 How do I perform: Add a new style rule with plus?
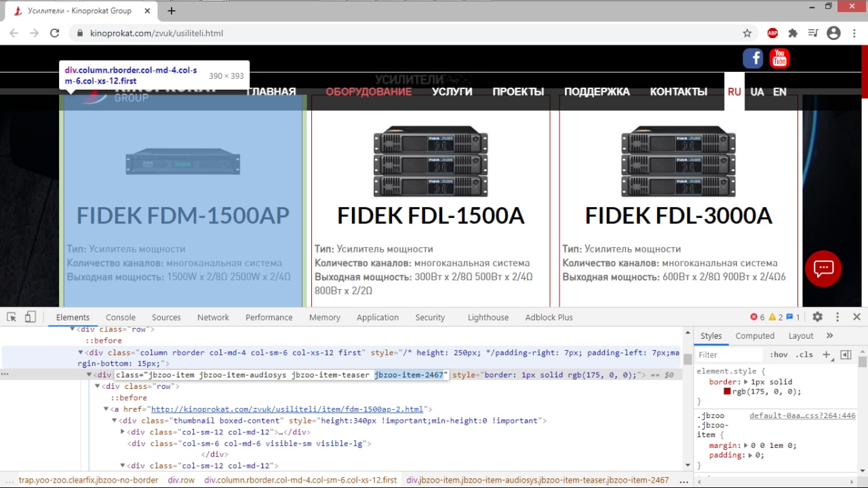pos(827,354)
